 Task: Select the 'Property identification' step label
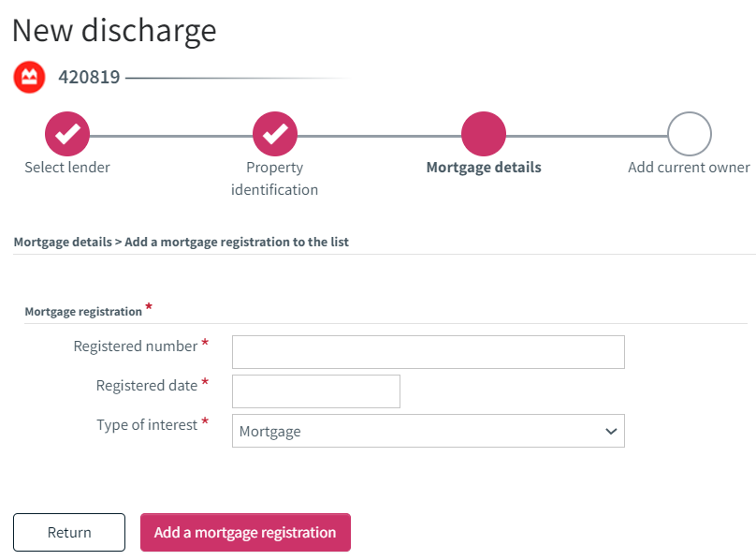click(274, 179)
